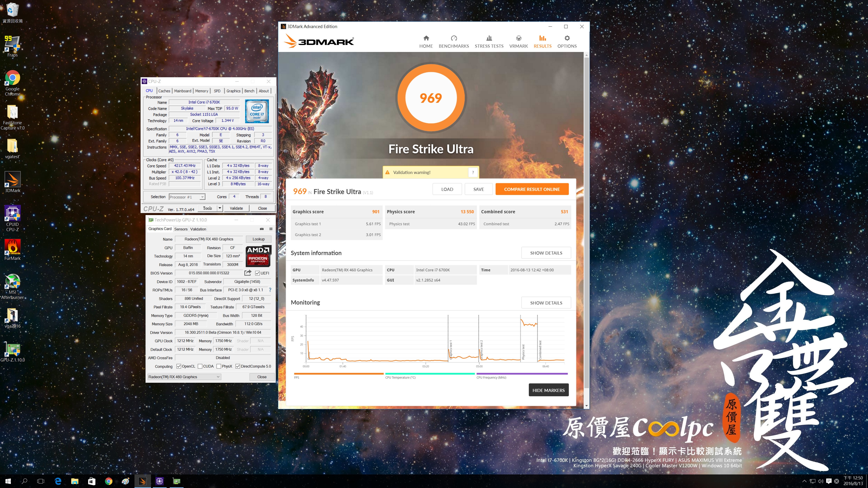Click the Validate button in CPU-Z
The height and width of the screenshot is (488, 868).
click(236, 208)
